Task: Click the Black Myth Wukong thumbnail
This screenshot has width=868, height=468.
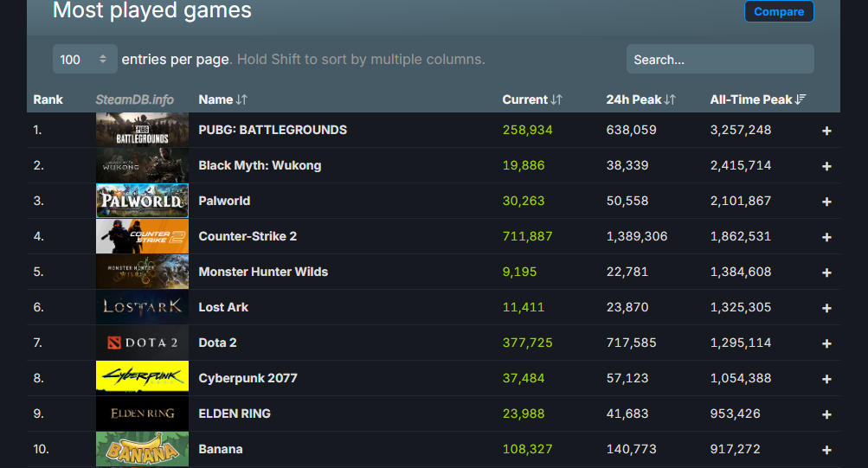Action: [142, 165]
